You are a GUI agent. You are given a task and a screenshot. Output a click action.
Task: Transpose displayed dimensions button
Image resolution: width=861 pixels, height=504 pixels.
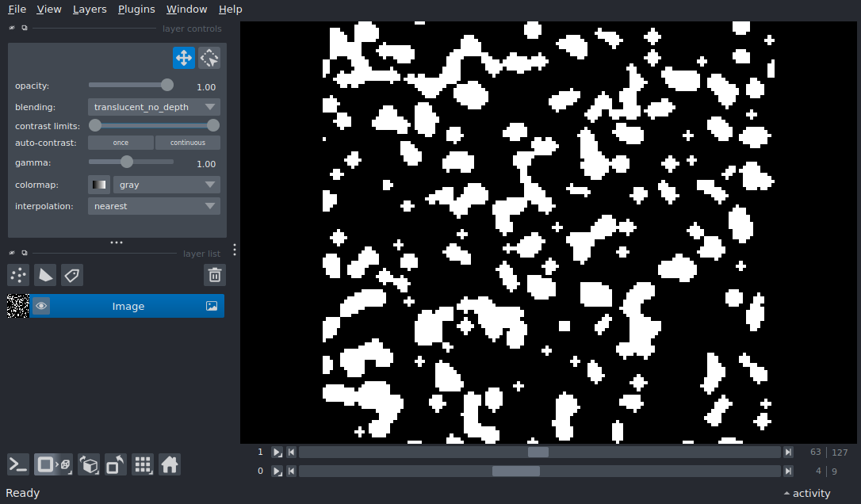(115, 465)
